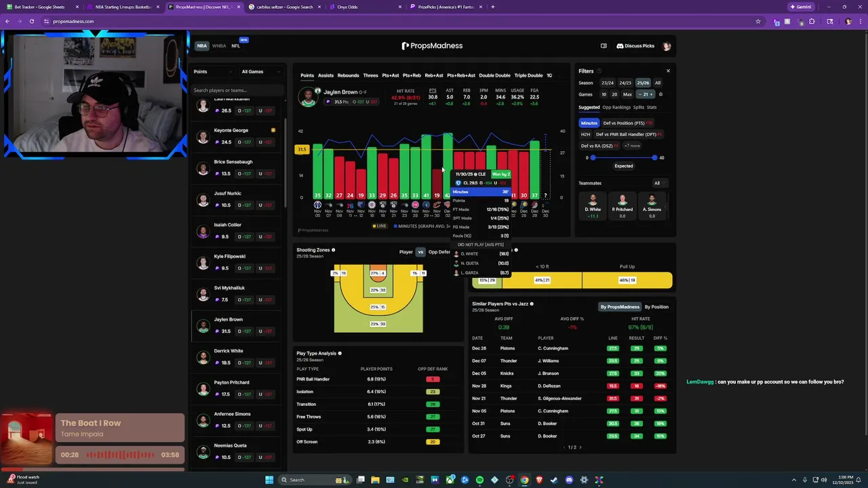Viewport: 868px width, 488px height.
Task: Switch to the Rebounds tab
Action: pos(348,75)
